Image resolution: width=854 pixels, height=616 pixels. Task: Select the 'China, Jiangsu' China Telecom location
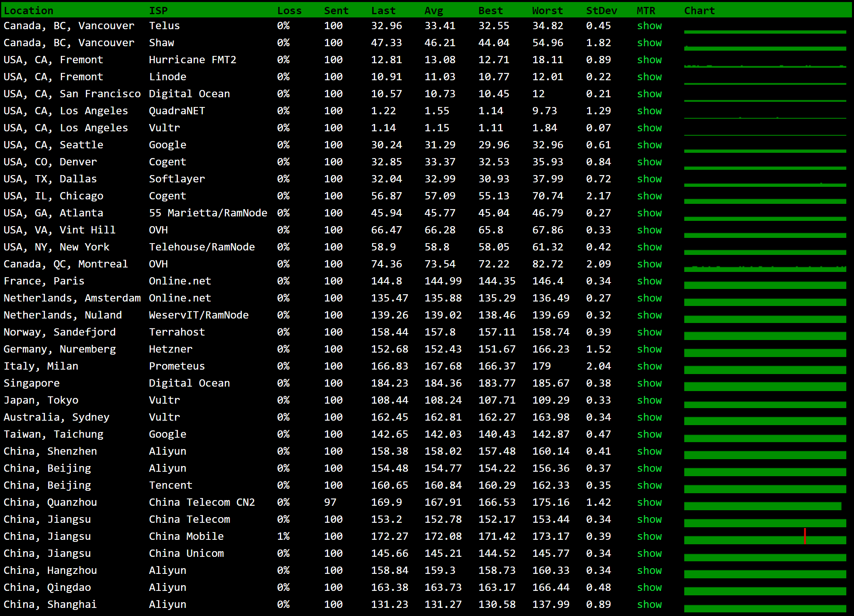click(x=47, y=520)
